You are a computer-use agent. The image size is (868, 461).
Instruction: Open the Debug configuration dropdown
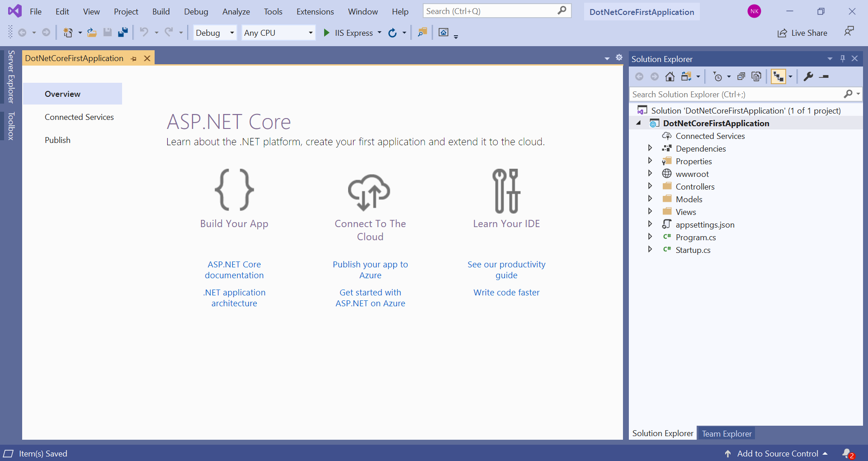(215, 33)
